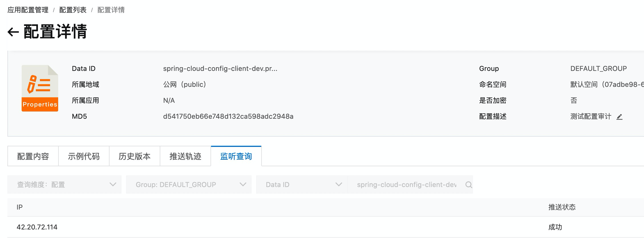Click the back arrow beside 配置详情 title
Screen dimensions: 644x238
(x=13, y=32)
